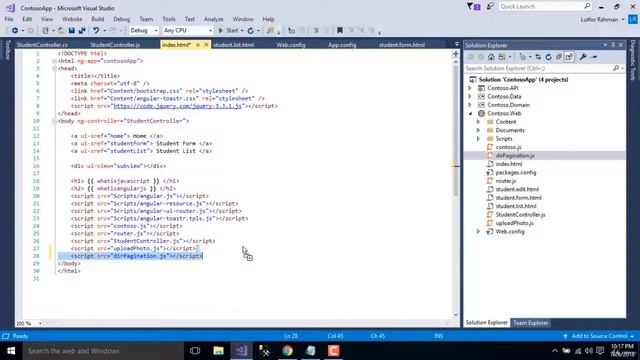Save the current file with the disk icon
Image resolution: width=640 pixels, height=360 pixels.
(x=71, y=31)
